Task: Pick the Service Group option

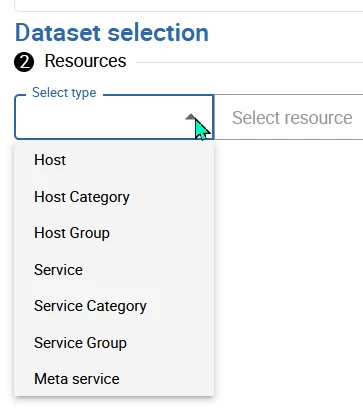Action: 114,343
